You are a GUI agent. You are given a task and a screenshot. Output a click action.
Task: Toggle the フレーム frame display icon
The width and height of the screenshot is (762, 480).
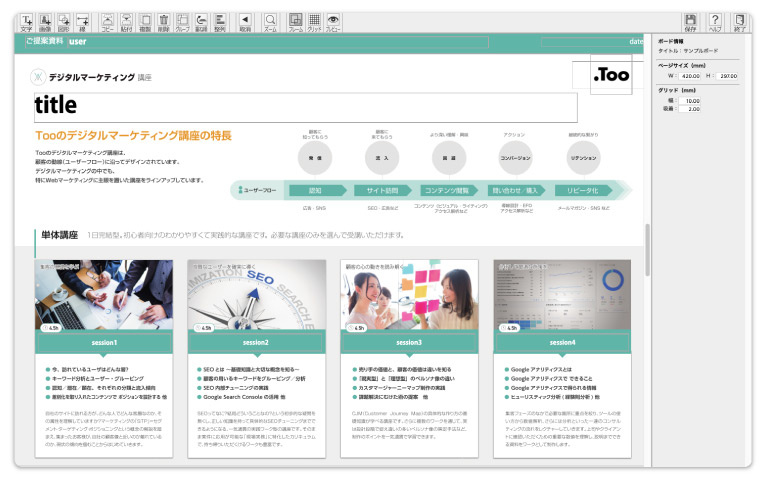[x=295, y=22]
